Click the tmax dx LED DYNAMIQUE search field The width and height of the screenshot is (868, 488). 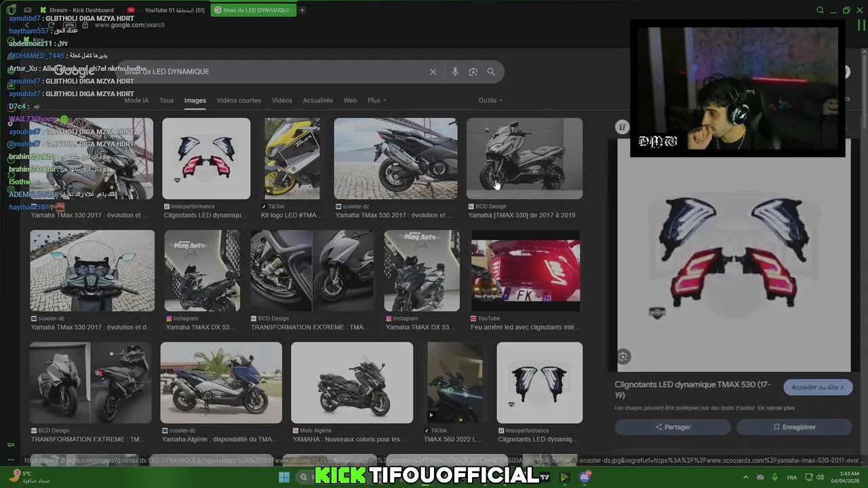pyautogui.click(x=271, y=72)
